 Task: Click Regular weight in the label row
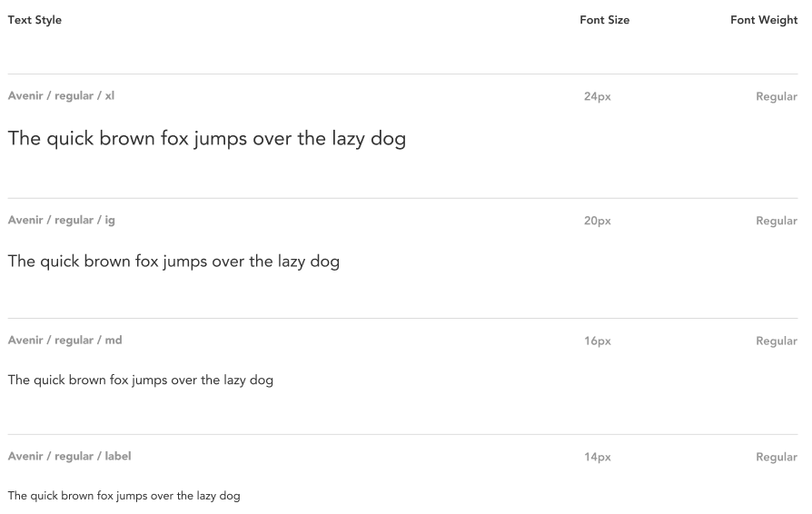click(777, 457)
